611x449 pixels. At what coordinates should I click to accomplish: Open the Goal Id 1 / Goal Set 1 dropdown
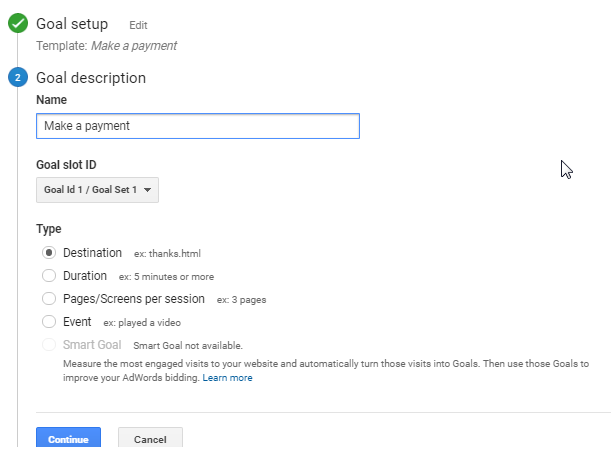[97, 190]
